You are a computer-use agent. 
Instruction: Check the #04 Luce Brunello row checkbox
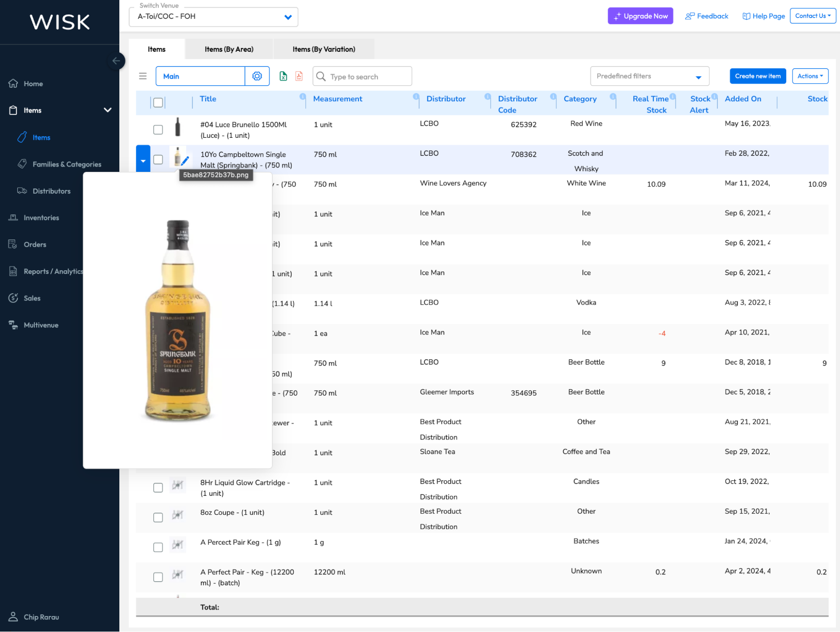(x=158, y=130)
